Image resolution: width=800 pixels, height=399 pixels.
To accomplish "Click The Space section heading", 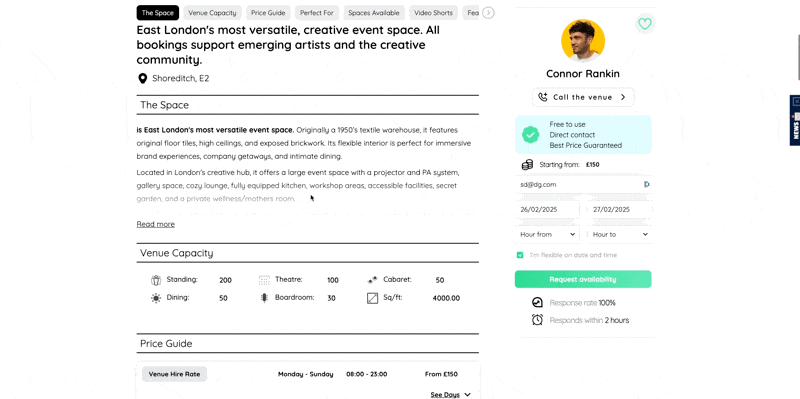I will [x=164, y=105].
